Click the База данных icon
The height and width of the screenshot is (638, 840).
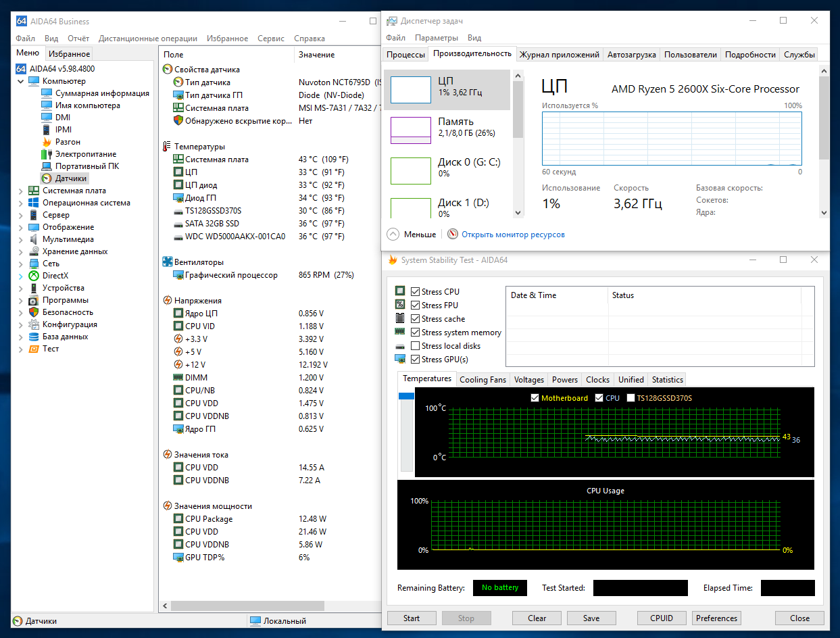(x=34, y=337)
